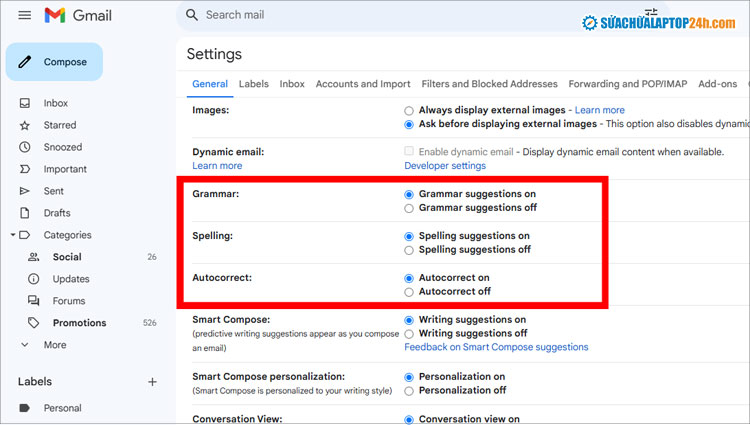
Task: Open the Sent folder icon
Action: tap(25, 191)
